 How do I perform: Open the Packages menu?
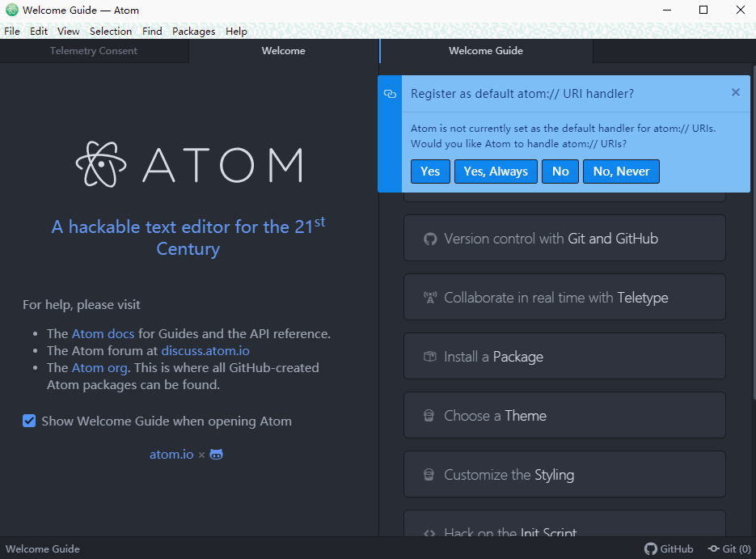193,31
